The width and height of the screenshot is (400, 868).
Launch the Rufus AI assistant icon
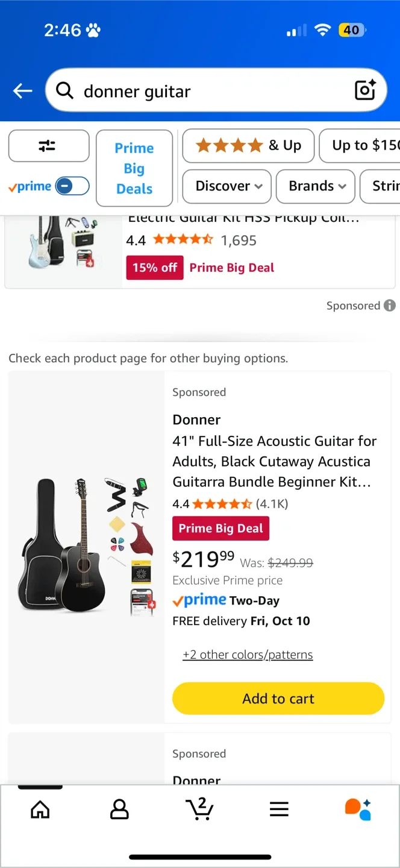click(358, 810)
